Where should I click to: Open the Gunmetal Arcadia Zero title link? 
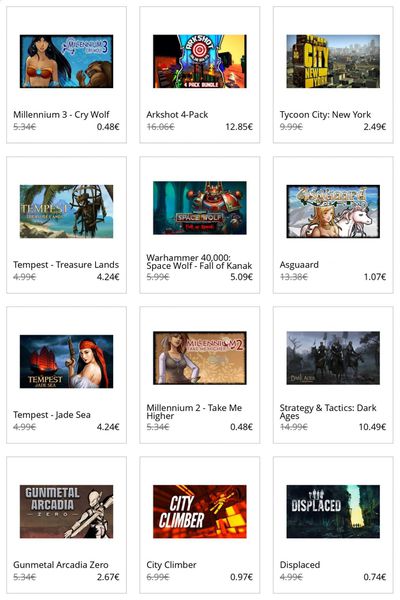pos(60,564)
